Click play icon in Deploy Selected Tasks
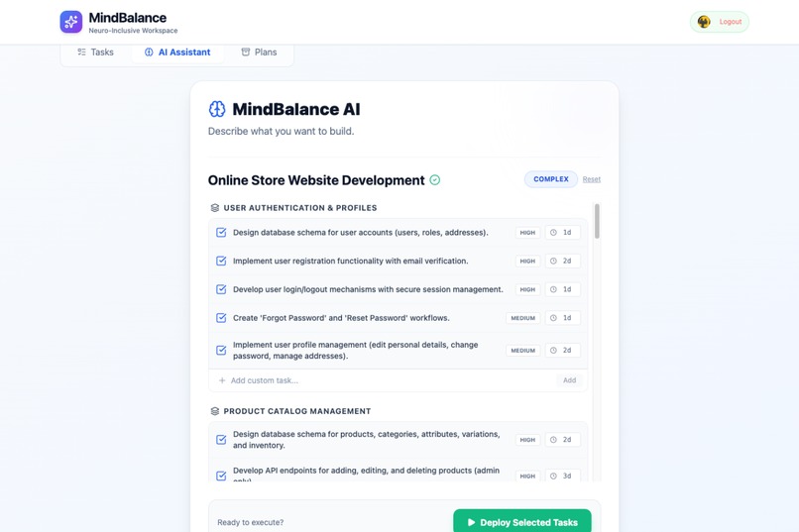The width and height of the screenshot is (799, 532). pyautogui.click(x=471, y=522)
